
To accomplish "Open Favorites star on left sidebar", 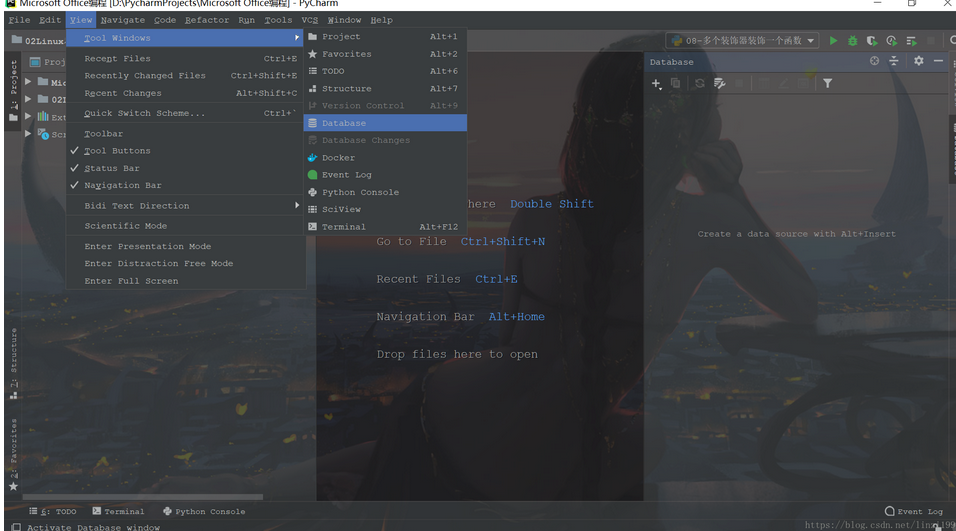I will coord(13,486).
